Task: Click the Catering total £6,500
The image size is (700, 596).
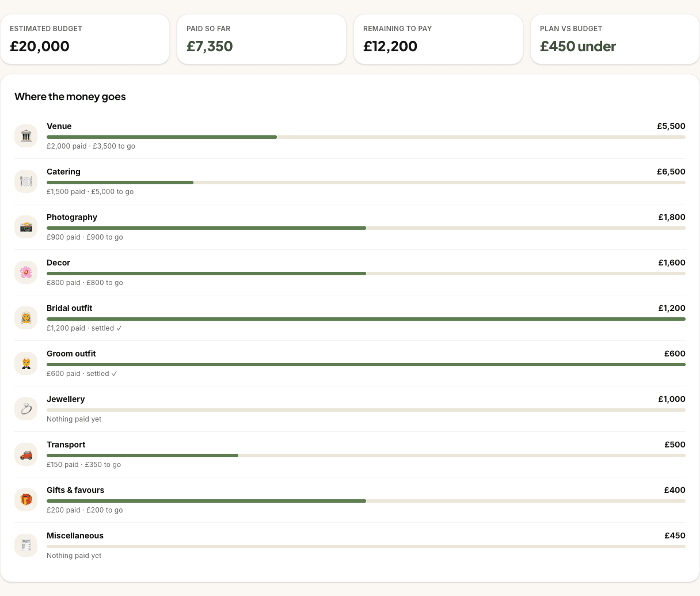Action: click(671, 172)
